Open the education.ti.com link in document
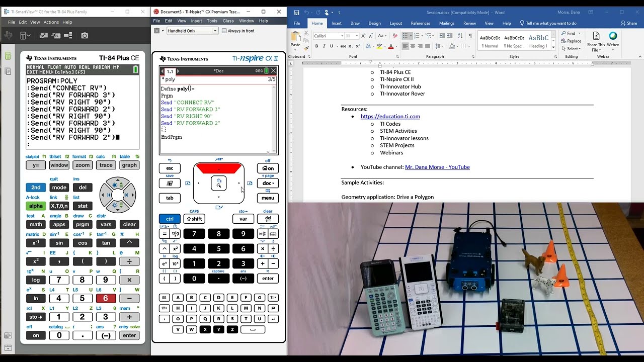The width and height of the screenshot is (644, 362). (390, 117)
